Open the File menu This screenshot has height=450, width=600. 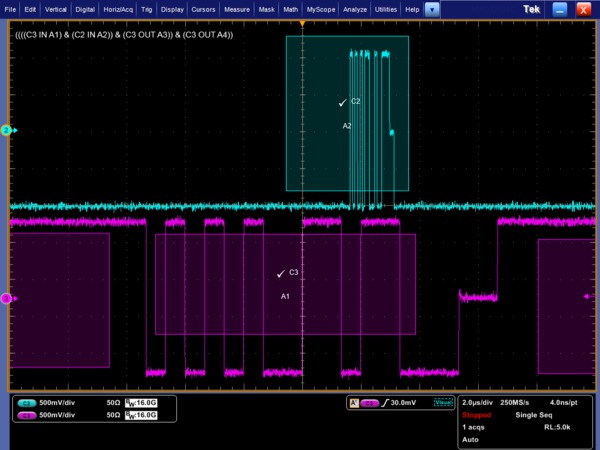point(11,9)
